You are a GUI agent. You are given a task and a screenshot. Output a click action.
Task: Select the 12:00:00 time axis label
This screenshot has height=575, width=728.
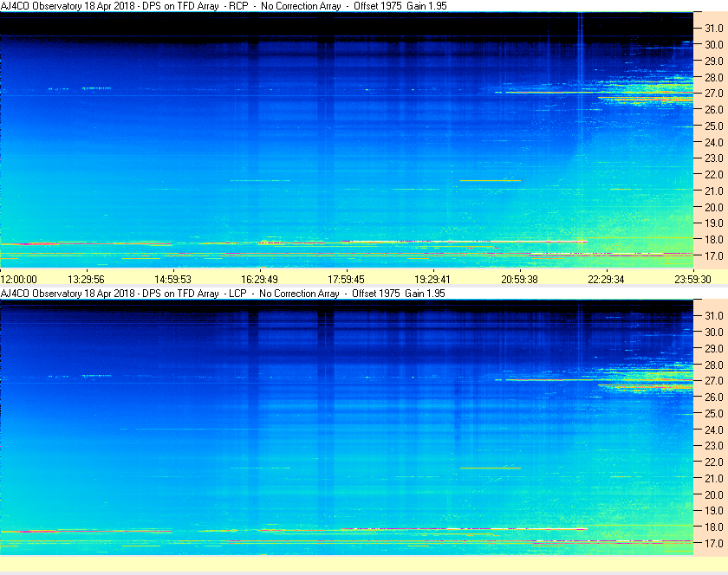(x=18, y=280)
